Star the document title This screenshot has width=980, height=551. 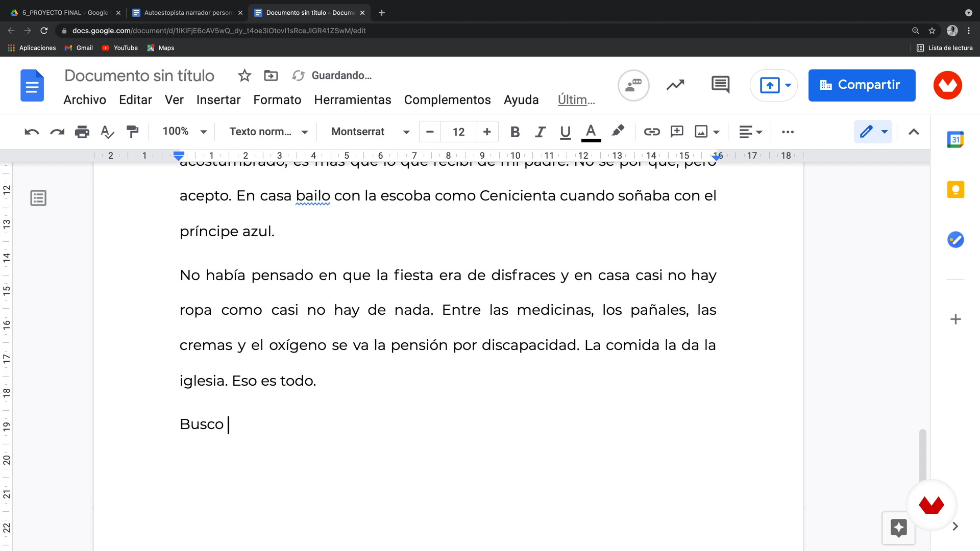click(x=244, y=76)
